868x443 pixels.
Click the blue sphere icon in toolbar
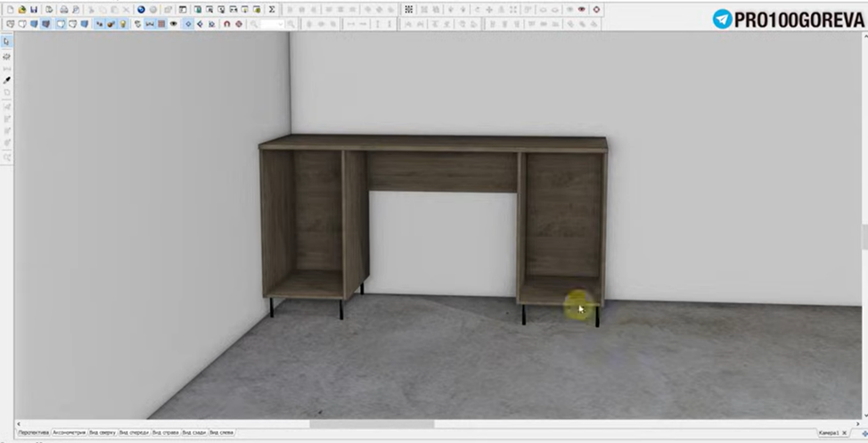coord(141,10)
